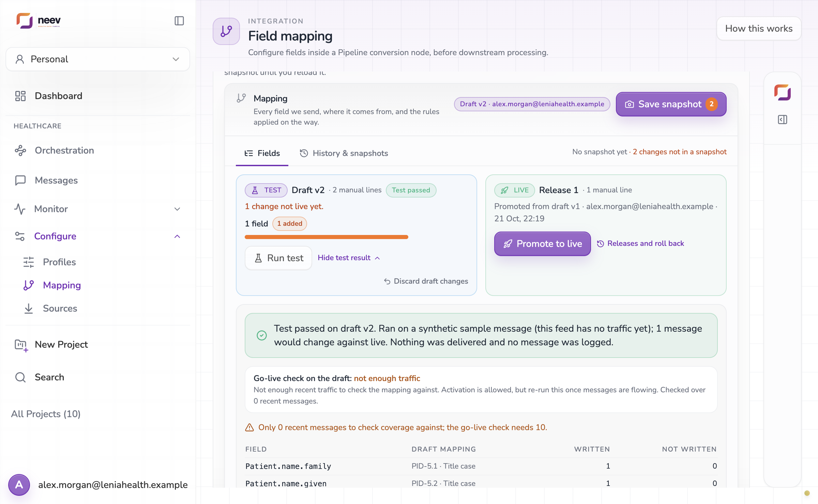The image size is (818, 504).
Task: Click the Test passed badge
Action: (x=411, y=190)
